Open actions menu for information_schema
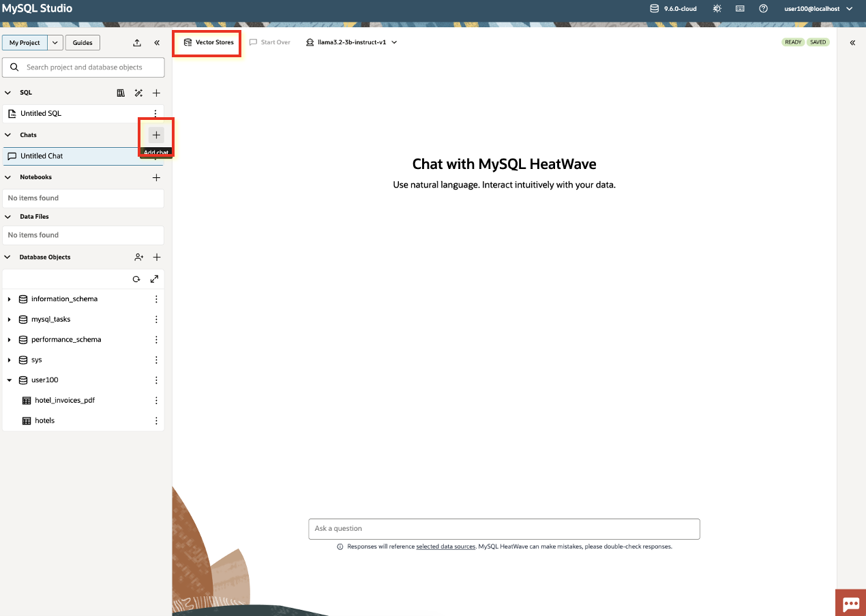Viewport: 866px width, 616px height. click(x=156, y=299)
